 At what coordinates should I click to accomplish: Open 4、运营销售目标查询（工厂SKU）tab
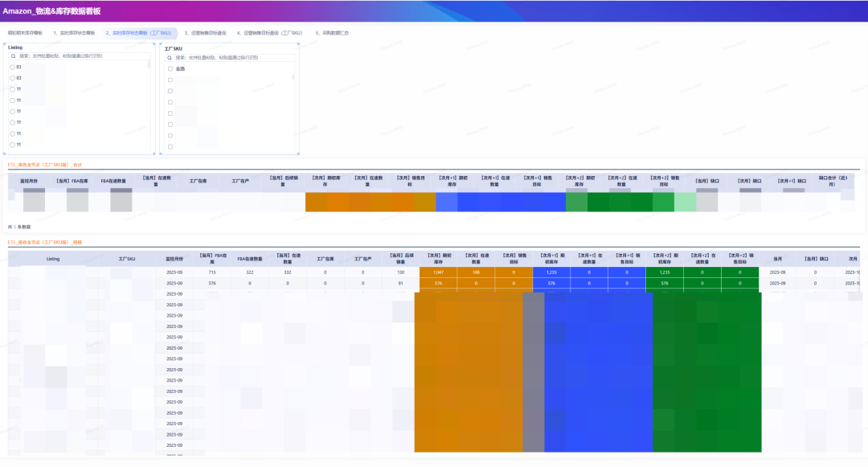pyautogui.click(x=269, y=33)
